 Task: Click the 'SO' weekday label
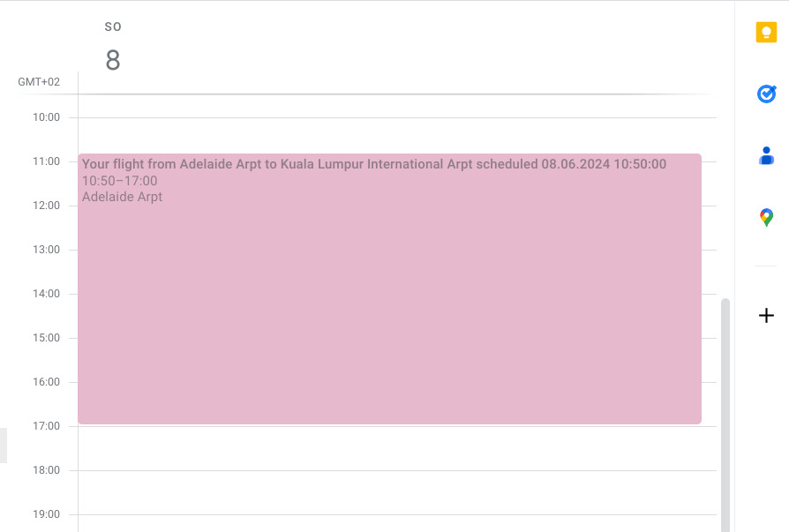[113, 26]
